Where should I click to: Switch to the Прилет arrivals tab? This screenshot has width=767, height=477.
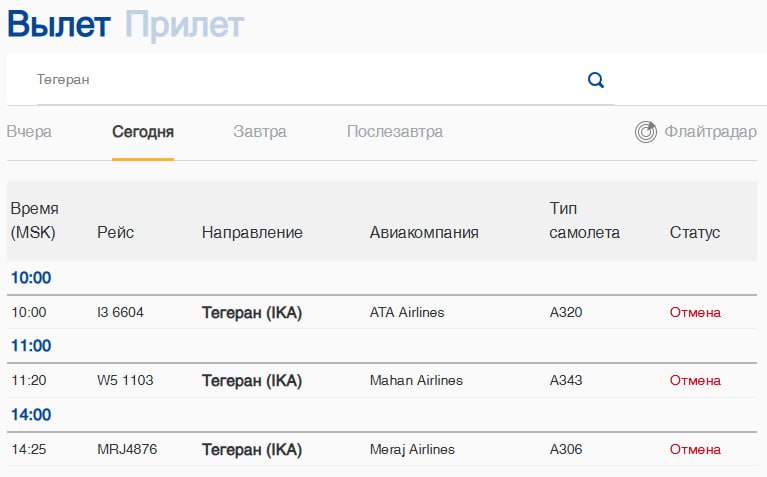point(184,24)
